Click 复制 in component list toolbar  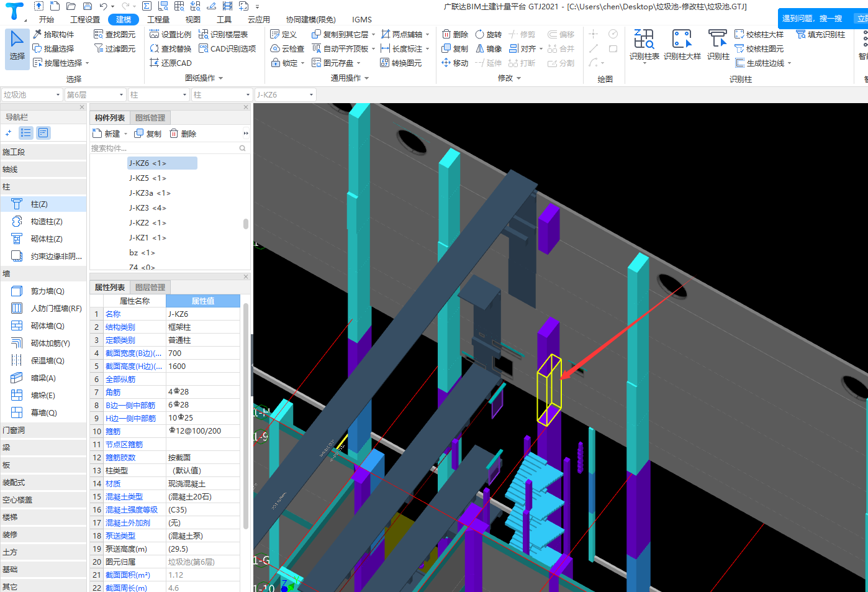(x=148, y=134)
